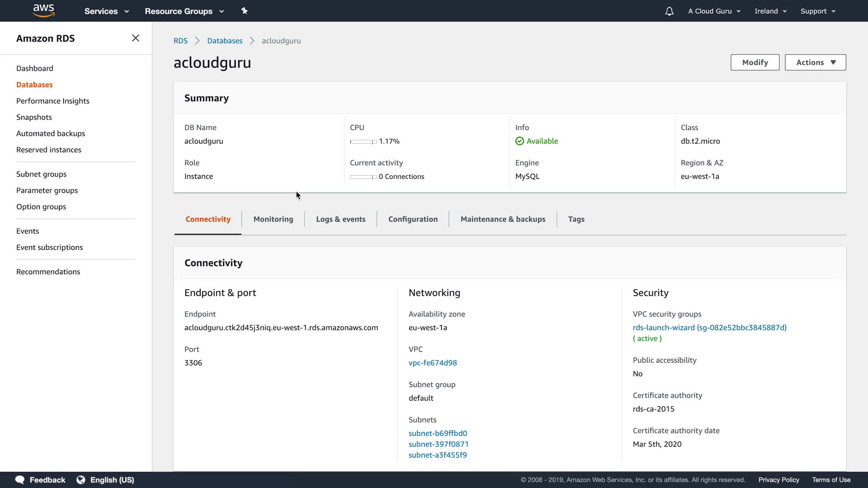Click the CPU usage bar indicator

pyautogui.click(x=363, y=141)
